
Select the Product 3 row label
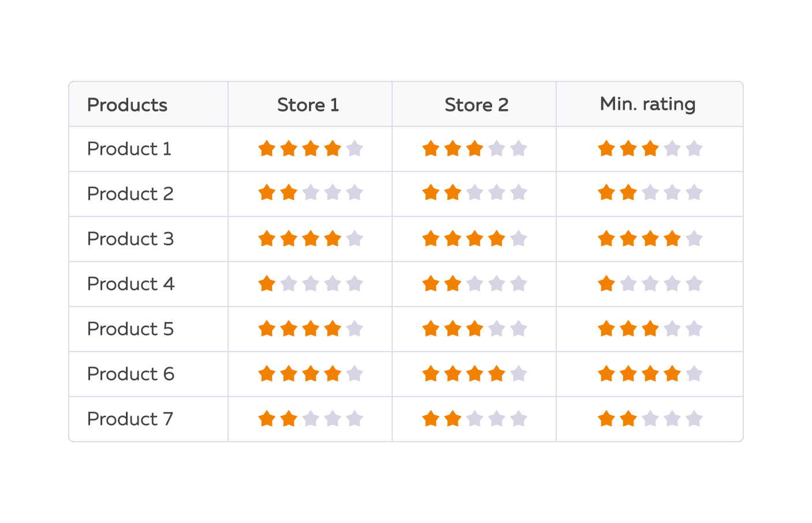coord(131,239)
